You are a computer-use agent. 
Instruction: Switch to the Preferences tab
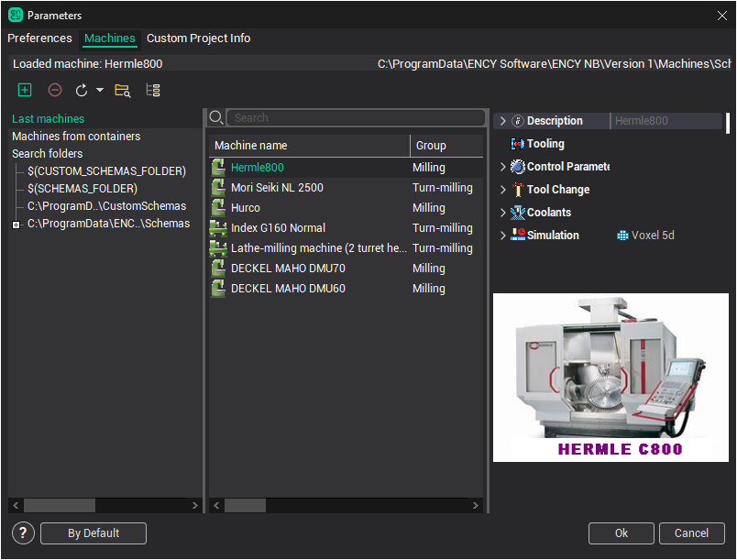click(39, 38)
